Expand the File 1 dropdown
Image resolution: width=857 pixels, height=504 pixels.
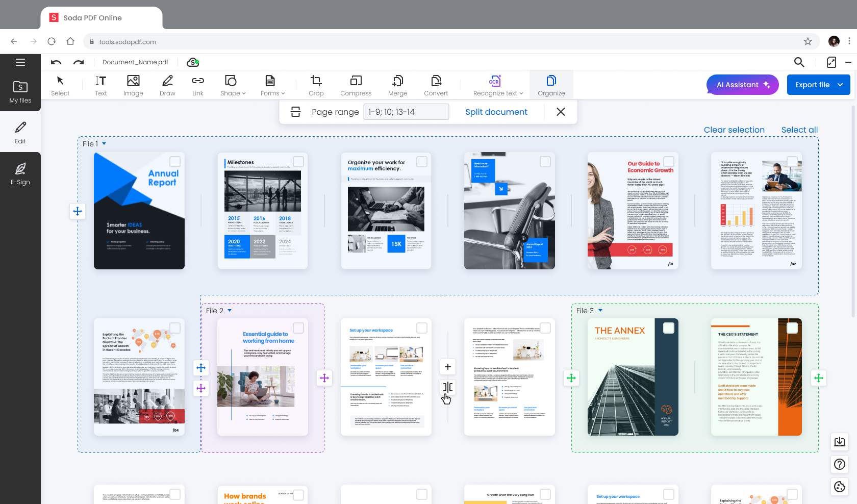click(x=104, y=143)
